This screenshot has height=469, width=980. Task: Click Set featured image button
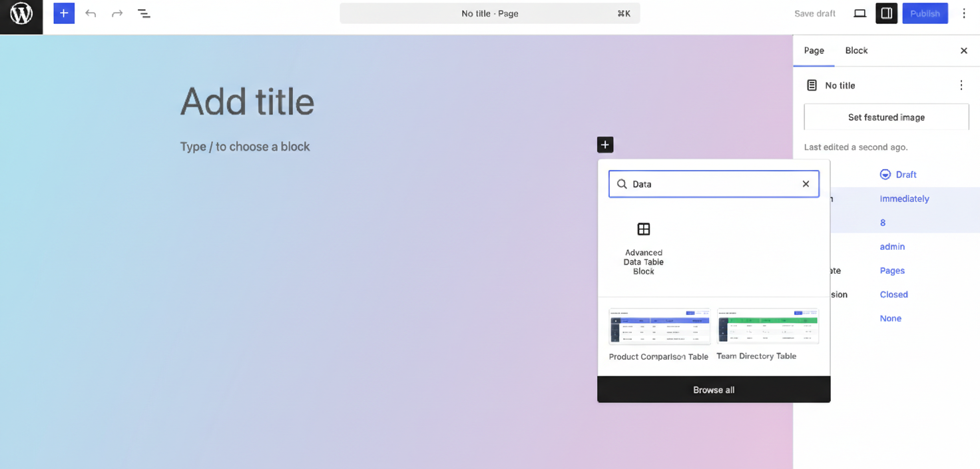(886, 117)
